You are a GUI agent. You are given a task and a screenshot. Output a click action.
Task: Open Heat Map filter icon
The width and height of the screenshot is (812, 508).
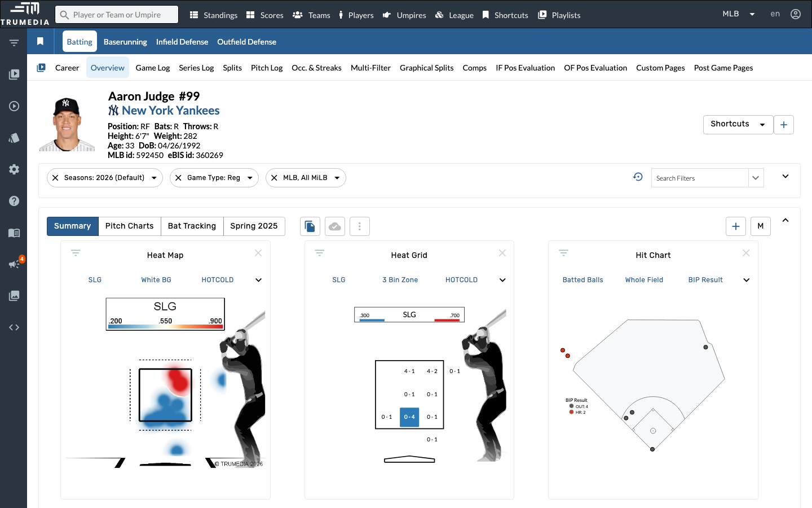click(76, 253)
